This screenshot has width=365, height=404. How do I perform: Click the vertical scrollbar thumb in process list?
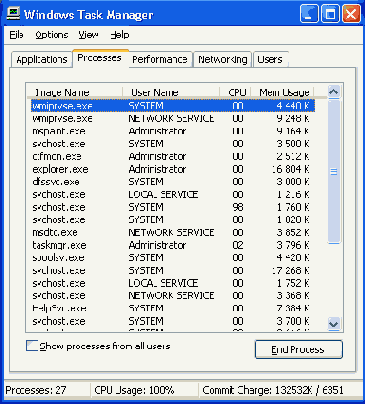click(334, 172)
